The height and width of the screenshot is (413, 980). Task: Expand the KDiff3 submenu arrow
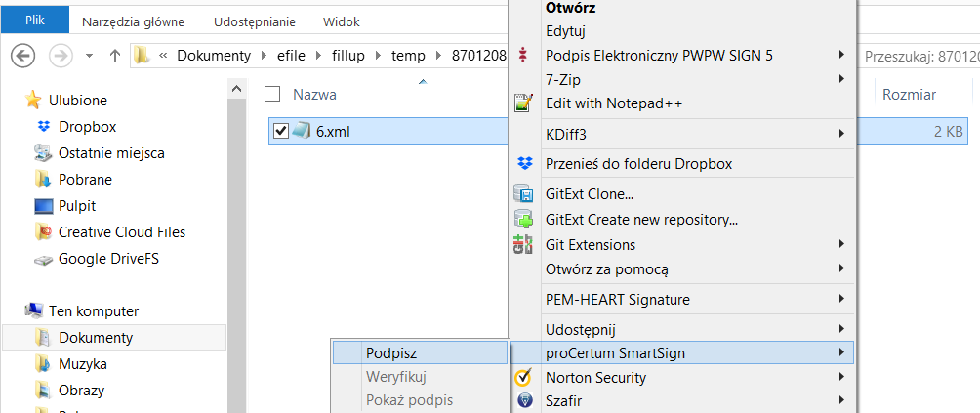tap(841, 133)
